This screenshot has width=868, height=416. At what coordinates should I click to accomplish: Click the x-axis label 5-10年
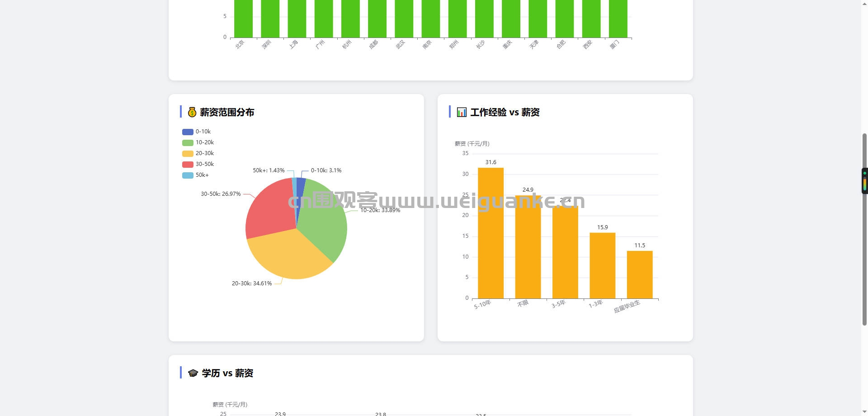coord(482,305)
